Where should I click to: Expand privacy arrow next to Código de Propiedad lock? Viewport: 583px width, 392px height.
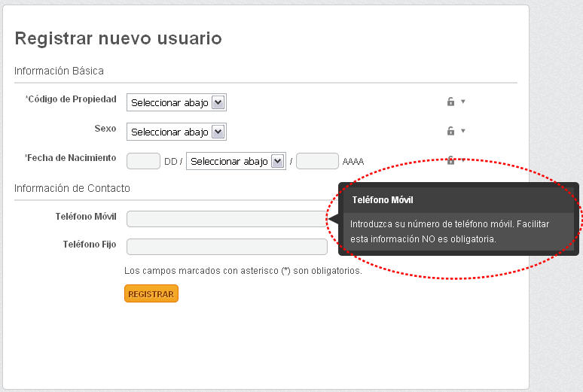[x=463, y=102]
